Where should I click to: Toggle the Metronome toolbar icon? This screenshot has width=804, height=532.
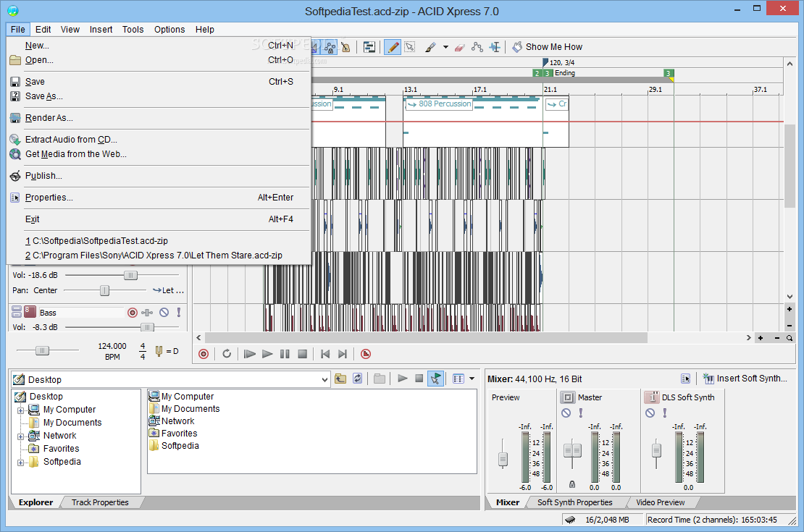click(x=346, y=47)
